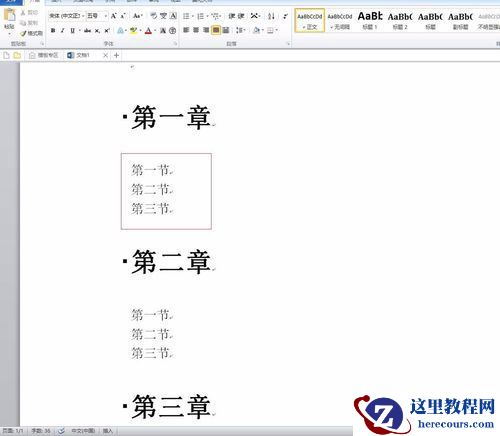This screenshot has width=500, height=436.
Task: Click the 插入 insert mode indicator
Action: pyautogui.click(x=108, y=431)
